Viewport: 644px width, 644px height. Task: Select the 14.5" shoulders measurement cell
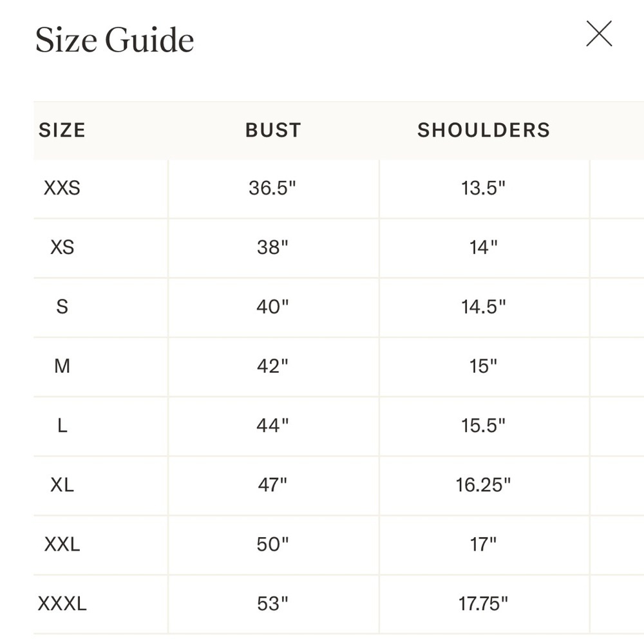click(484, 307)
